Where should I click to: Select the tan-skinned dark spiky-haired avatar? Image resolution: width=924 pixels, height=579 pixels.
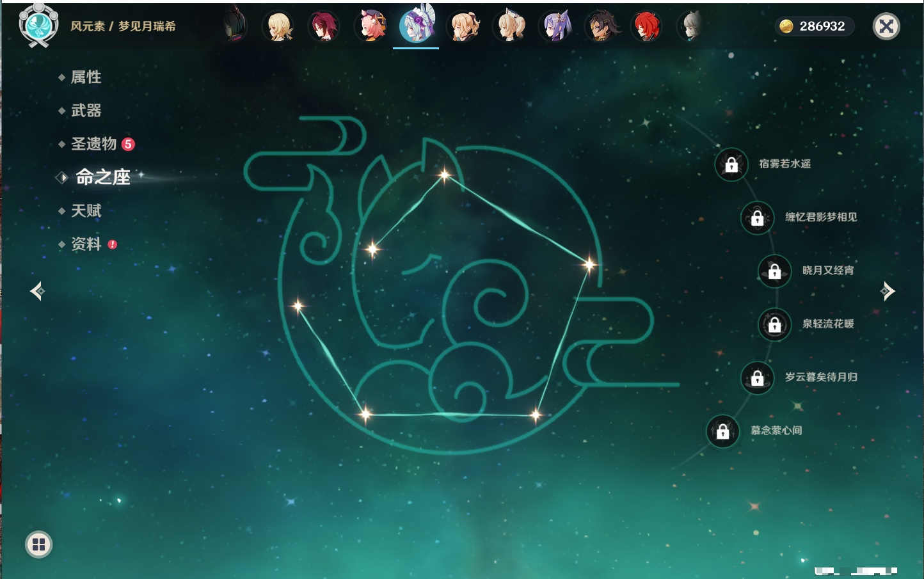[x=601, y=26]
